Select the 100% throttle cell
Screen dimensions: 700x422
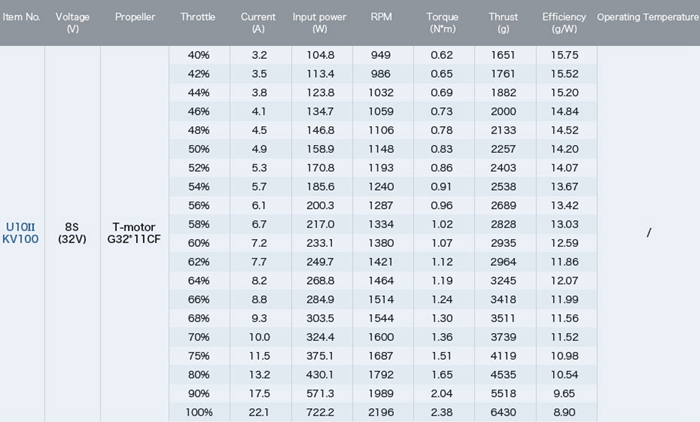pos(199,412)
